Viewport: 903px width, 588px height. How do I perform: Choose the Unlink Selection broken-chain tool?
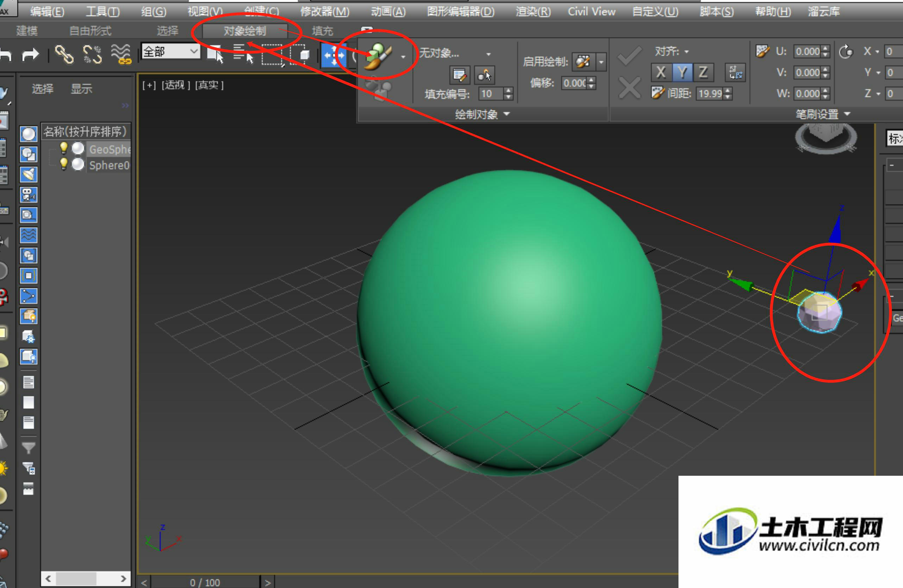pos(93,54)
